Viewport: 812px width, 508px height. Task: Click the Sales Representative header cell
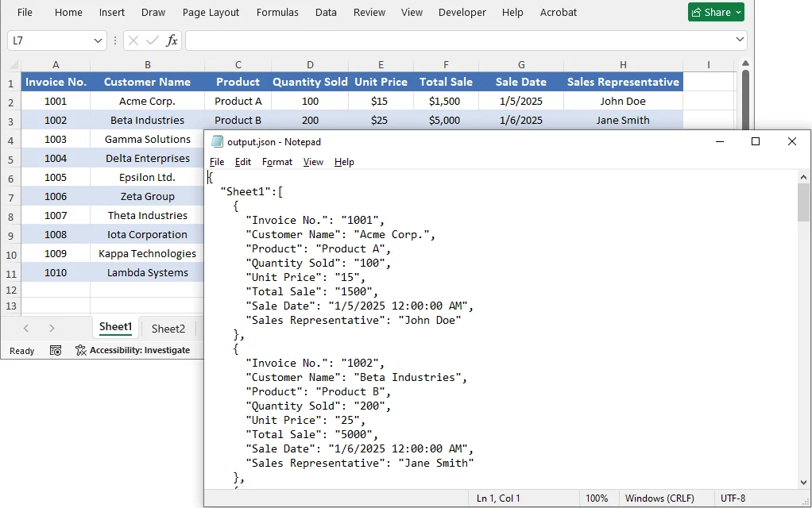tap(623, 82)
